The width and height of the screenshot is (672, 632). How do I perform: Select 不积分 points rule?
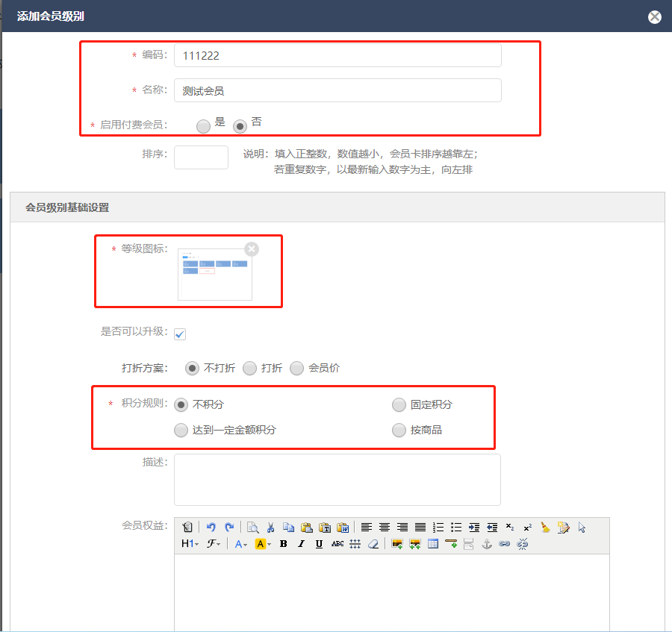[181, 404]
